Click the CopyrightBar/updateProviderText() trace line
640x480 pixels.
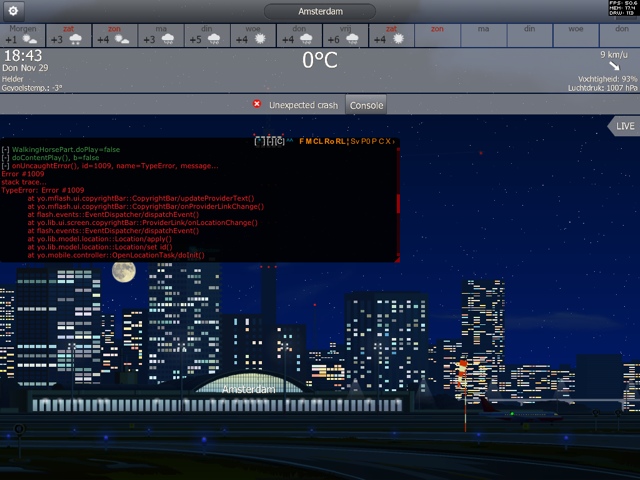point(141,198)
